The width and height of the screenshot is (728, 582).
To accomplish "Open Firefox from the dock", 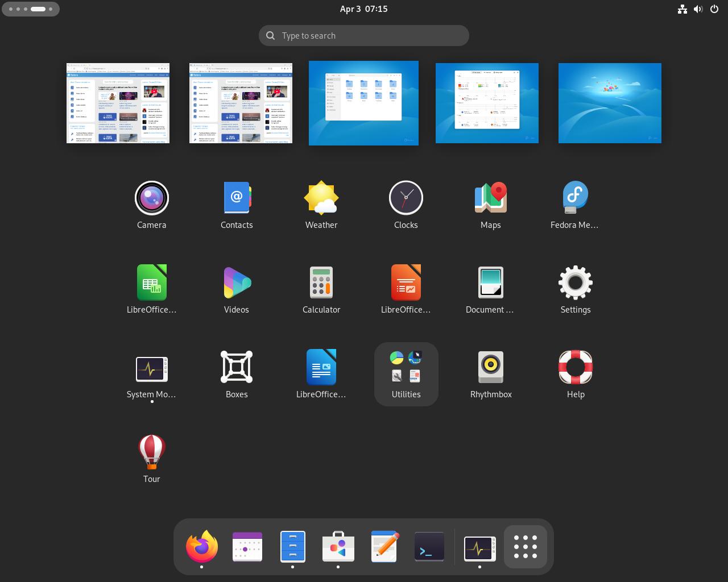I will (x=202, y=547).
